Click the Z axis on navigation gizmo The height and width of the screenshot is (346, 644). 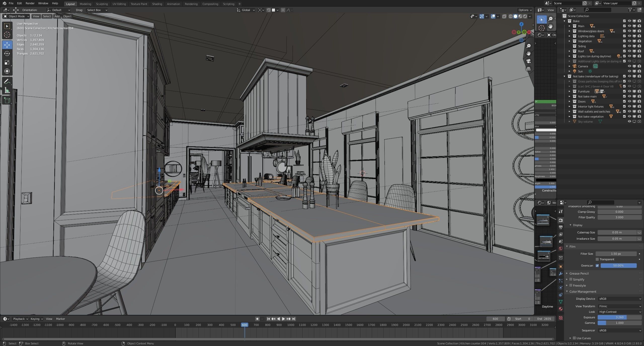522,24
